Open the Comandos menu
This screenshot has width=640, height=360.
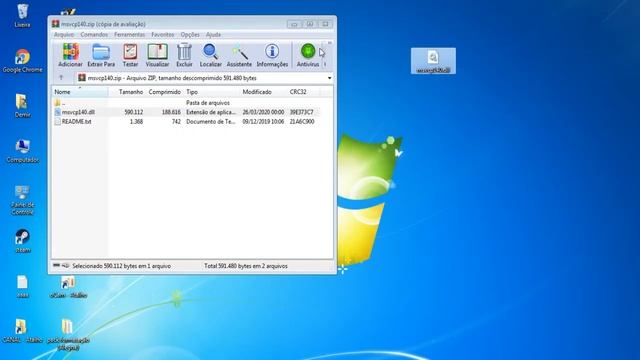click(x=94, y=35)
